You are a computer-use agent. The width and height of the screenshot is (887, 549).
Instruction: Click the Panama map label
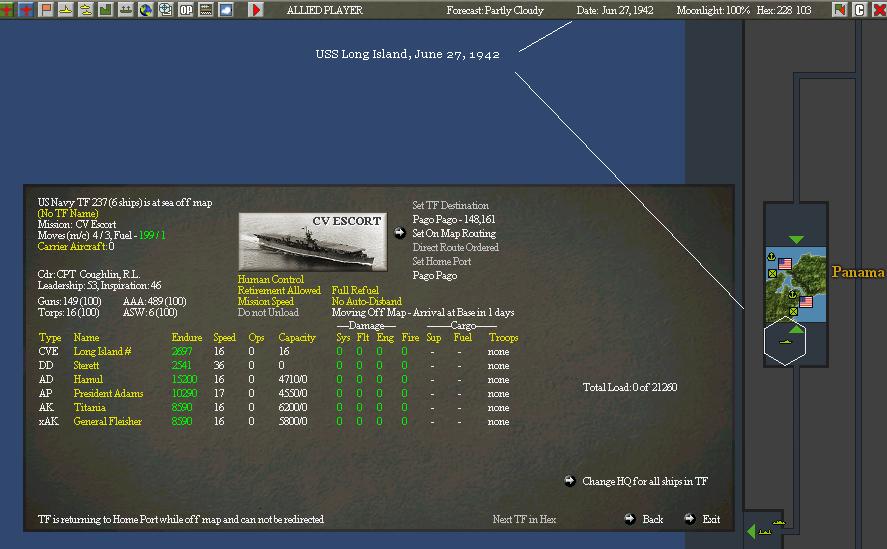click(858, 272)
